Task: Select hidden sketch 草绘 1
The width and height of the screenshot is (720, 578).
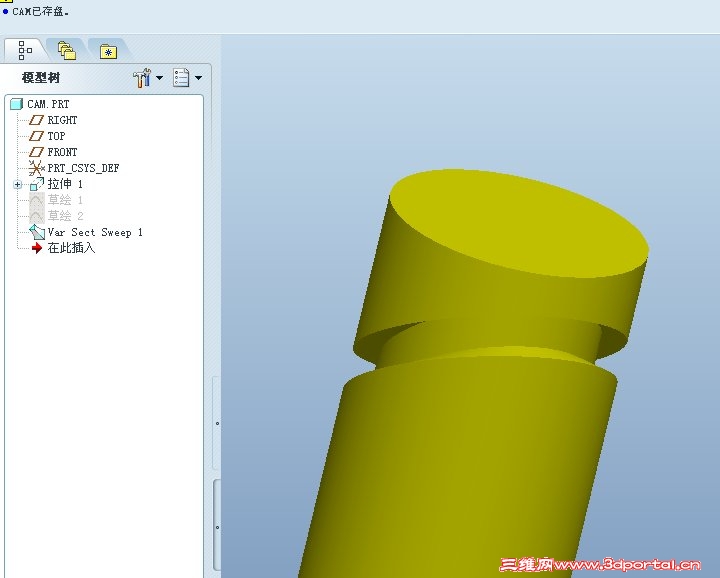Action: tap(65, 200)
